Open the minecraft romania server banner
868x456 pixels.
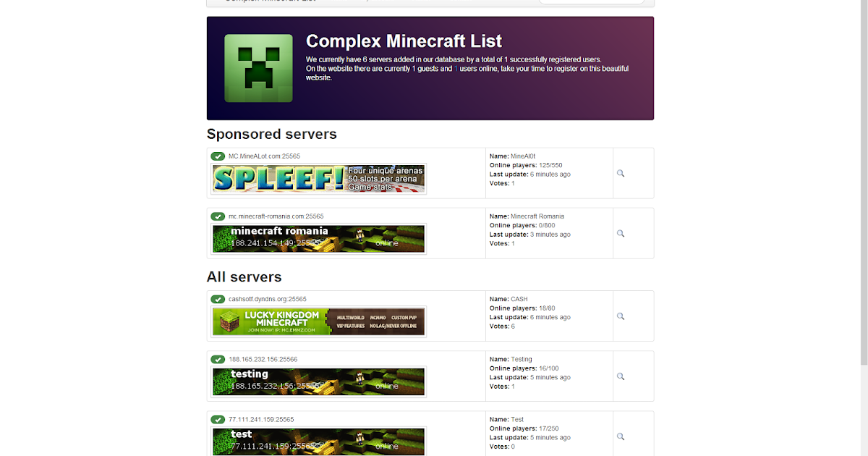point(319,239)
